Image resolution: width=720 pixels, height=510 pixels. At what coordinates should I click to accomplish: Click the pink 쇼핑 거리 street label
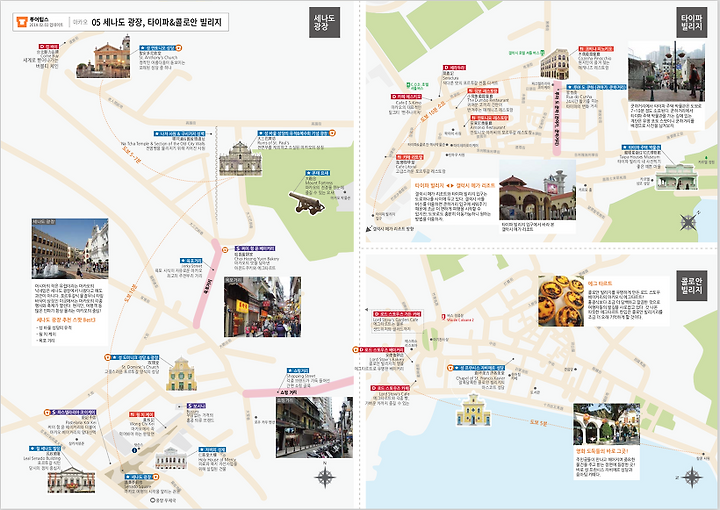pyautogui.click(x=287, y=392)
